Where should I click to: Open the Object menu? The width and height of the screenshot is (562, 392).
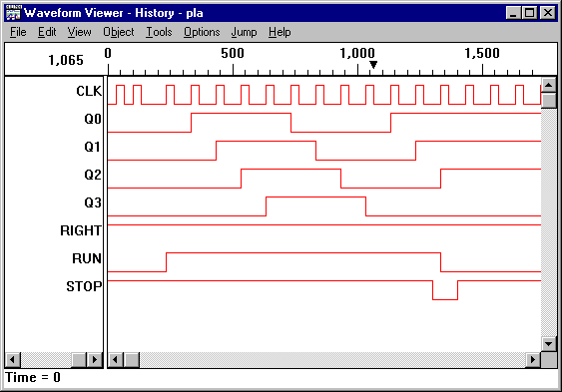pyautogui.click(x=118, y=32)
